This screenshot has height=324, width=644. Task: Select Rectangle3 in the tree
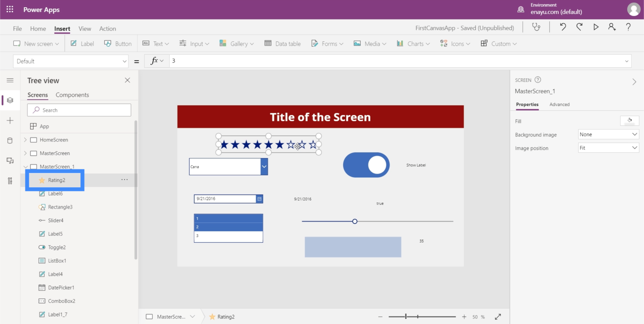(x=60, y=207)
